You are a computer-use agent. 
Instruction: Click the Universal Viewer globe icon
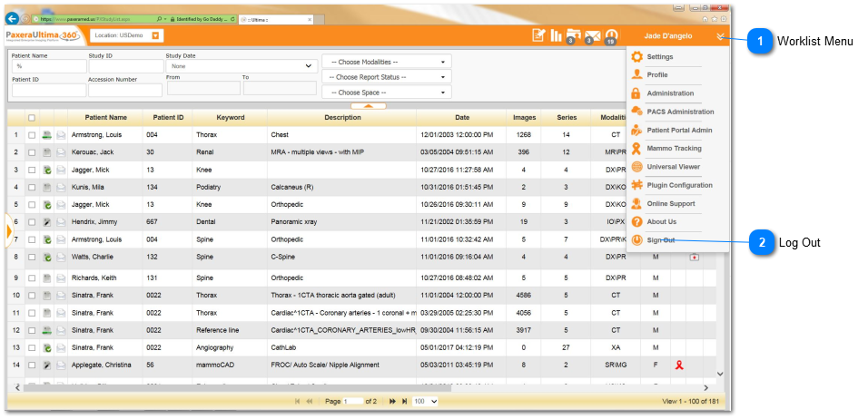click(x=637, y=166)
